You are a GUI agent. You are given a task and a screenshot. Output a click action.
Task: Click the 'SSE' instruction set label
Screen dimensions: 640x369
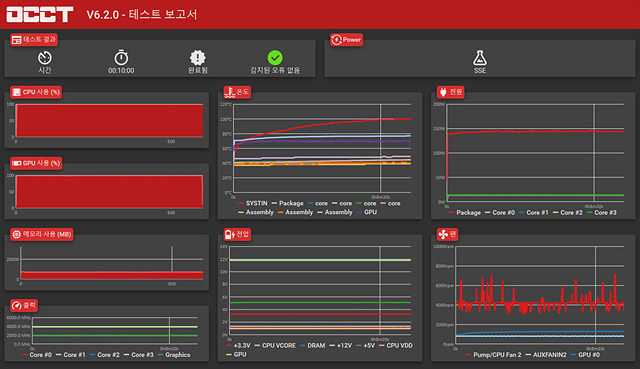480,70
